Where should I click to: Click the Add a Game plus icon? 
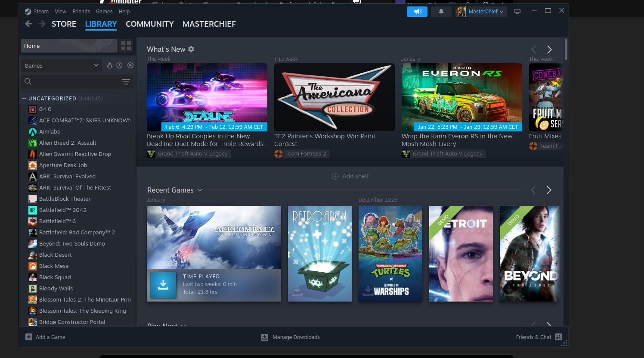[x=29, y=337]
